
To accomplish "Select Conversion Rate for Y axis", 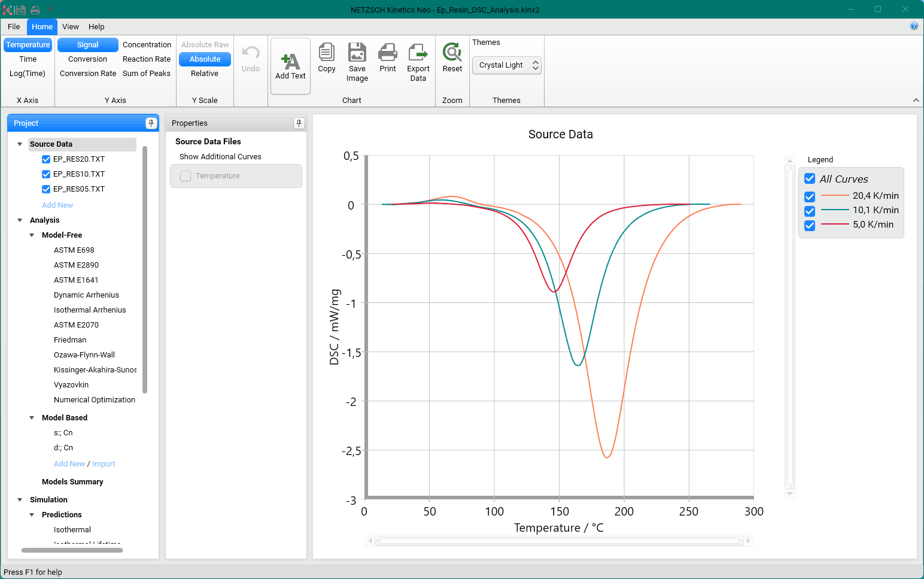I will click(88, 74).
